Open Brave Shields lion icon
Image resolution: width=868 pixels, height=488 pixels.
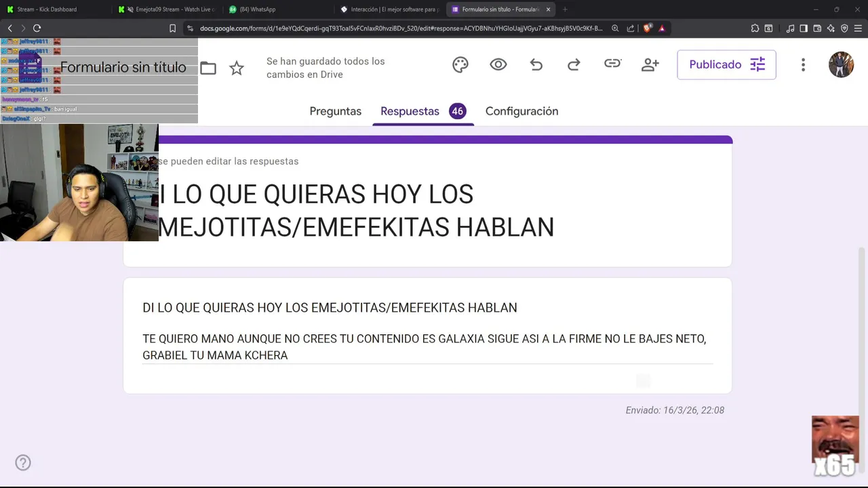click(647, 28)
